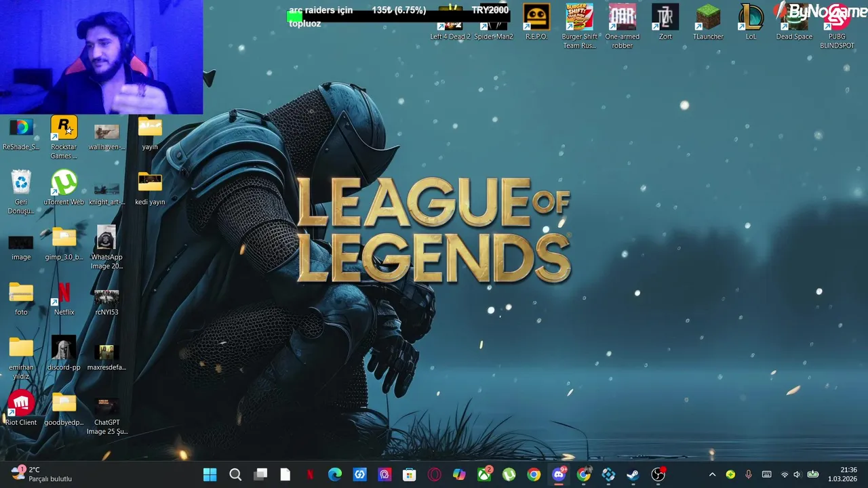Launch the TLauncher Minecraft shortcut

pyautogui.click(x=708, y=22)
